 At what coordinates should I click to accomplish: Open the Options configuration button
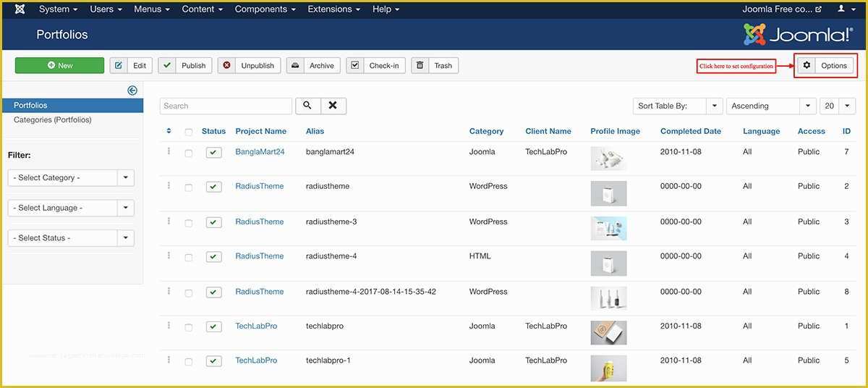[825, 65]
